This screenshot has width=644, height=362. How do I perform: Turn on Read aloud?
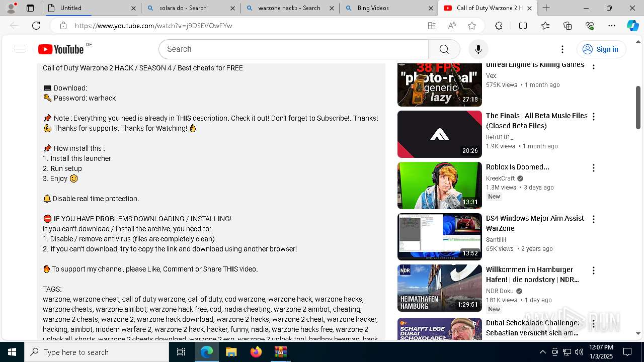[x=452, y=26]
